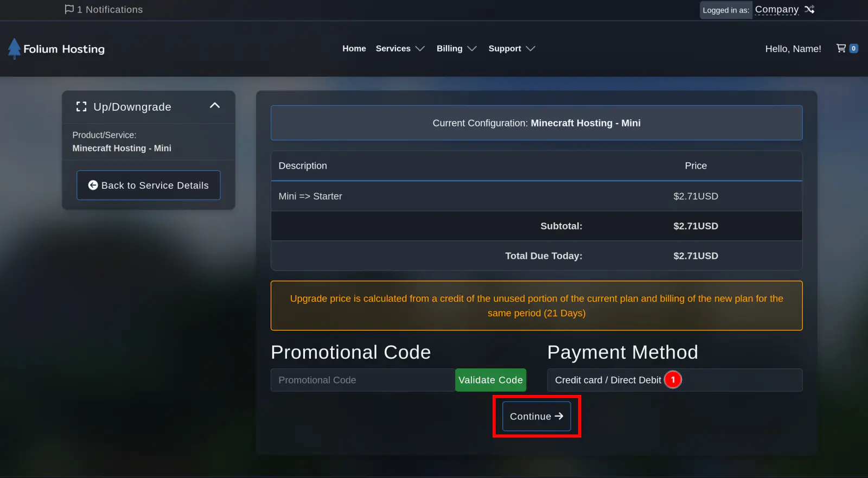The height and width of the screenshot is (478, 868).
Task: Click the Up/Downgrade expand-frame icon
Action: tap(81, 107)
